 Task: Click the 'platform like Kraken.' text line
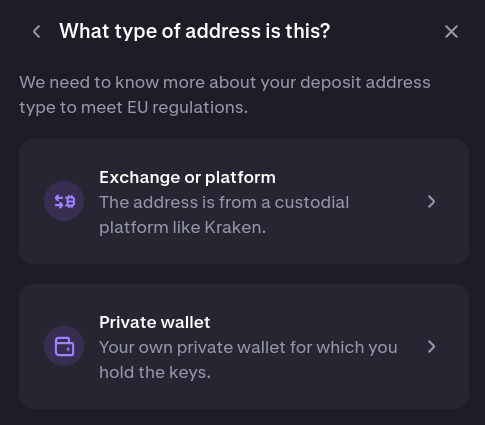click(182, 228)
